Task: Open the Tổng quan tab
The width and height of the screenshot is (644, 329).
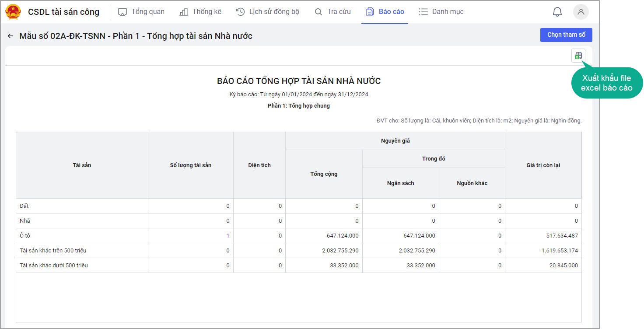Action: pos(147,12)
